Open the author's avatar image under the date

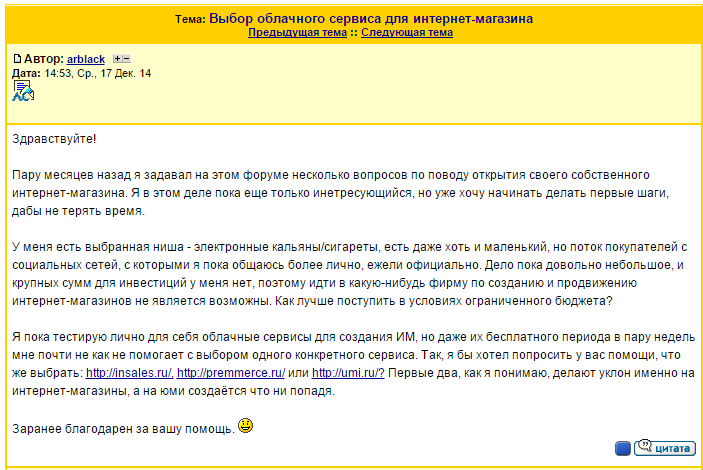point(23,91)
